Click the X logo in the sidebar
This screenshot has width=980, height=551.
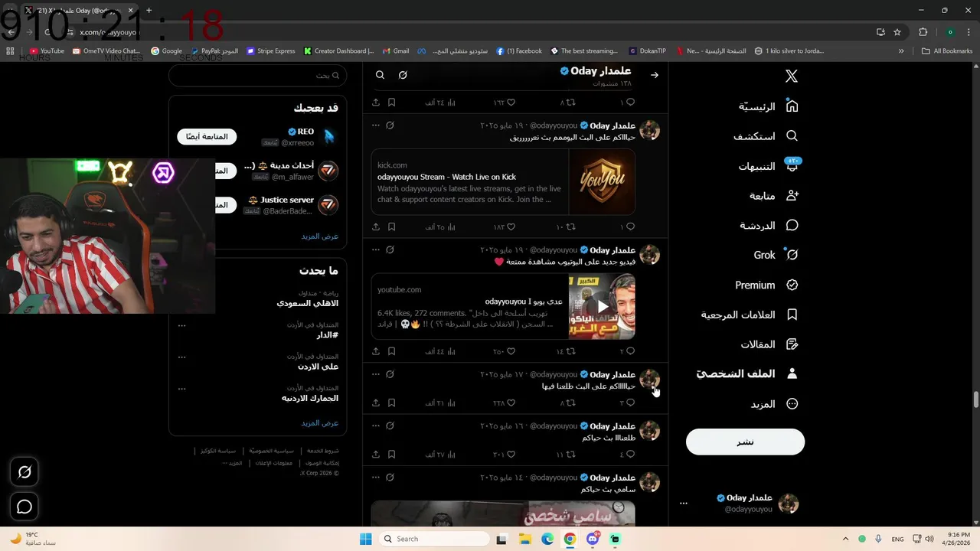(792, 76)
